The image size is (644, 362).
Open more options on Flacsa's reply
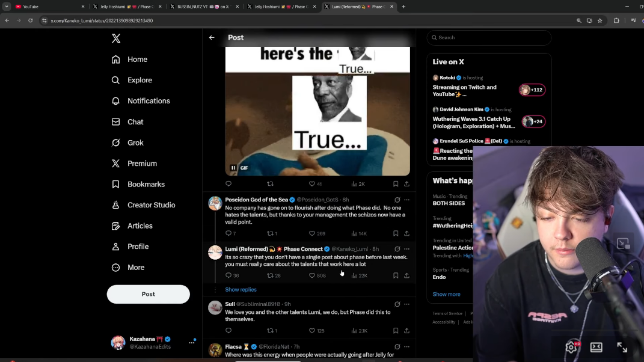click(x=406, y=347)
